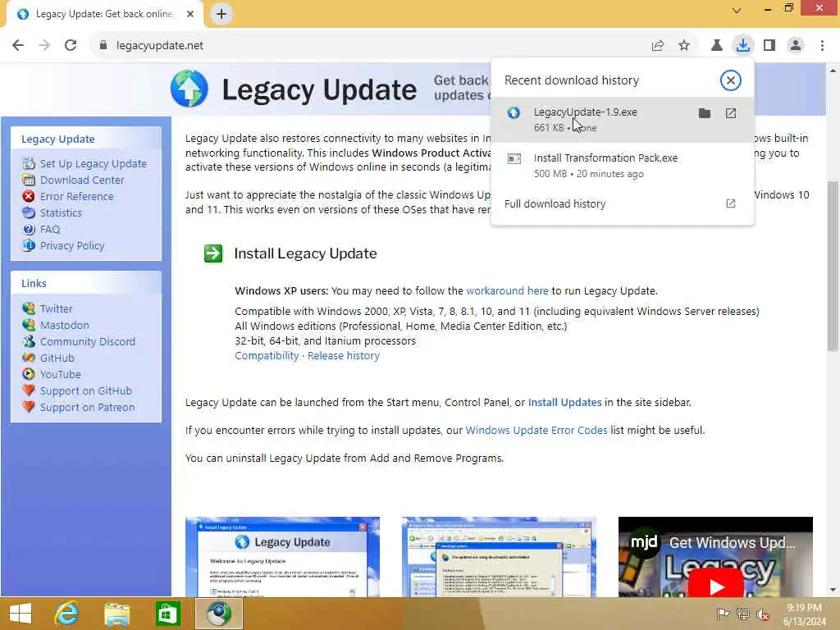
Task: Click the green arrow Install icon
Action: [213, 253]
